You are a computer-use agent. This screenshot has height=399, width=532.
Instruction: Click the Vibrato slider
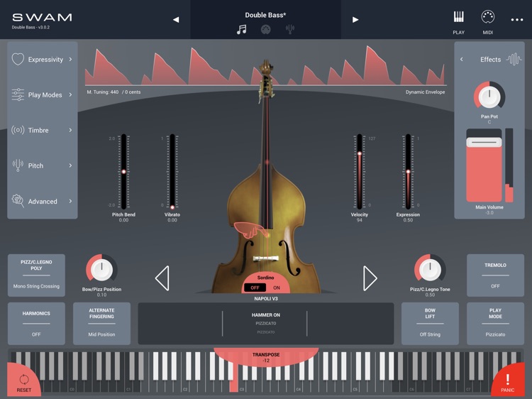tap(172, 172)
